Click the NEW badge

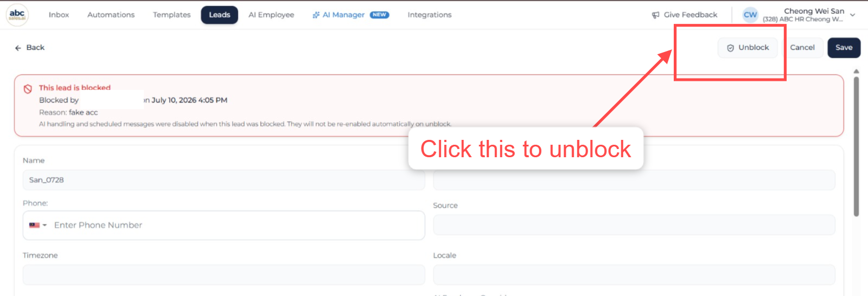pyautogui.click(x=379, y=15)
